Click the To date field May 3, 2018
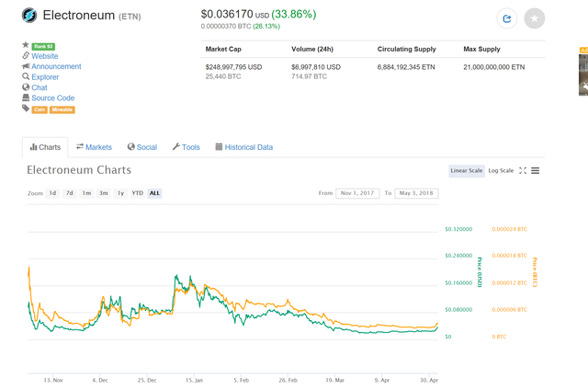 (x=416, y=193)
